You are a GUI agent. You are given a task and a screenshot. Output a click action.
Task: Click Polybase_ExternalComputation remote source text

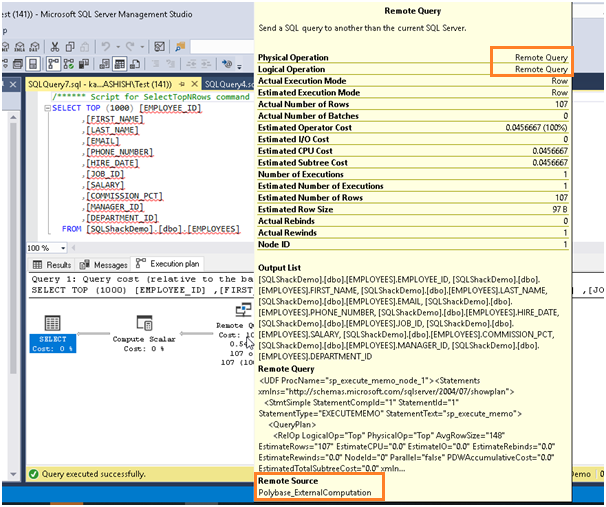click(315, 493)
